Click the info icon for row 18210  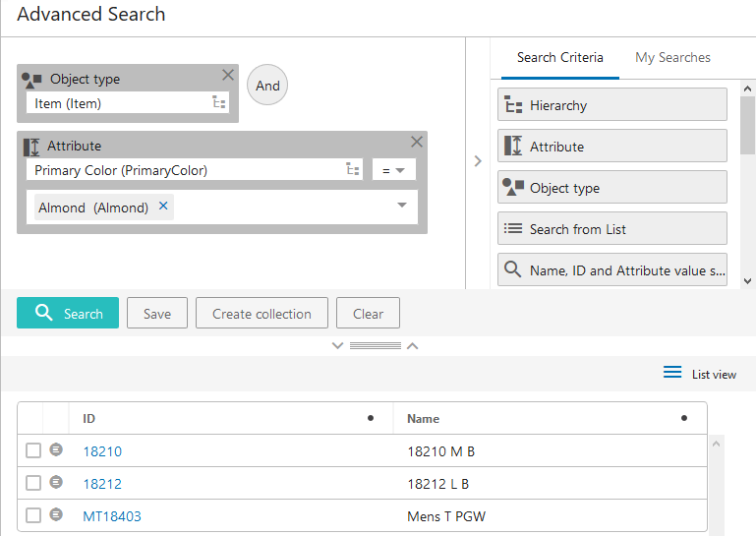pos(56,450)
